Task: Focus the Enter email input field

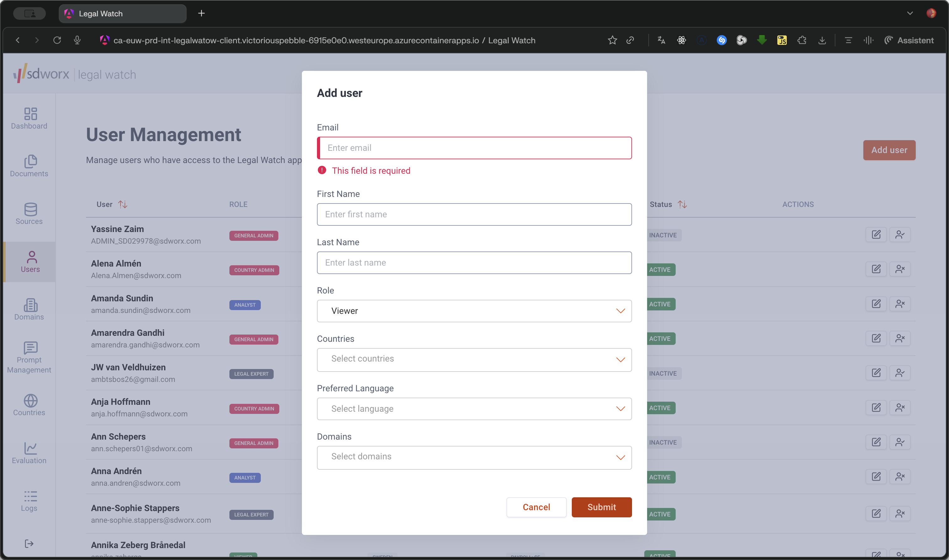Action: [474, 148]
